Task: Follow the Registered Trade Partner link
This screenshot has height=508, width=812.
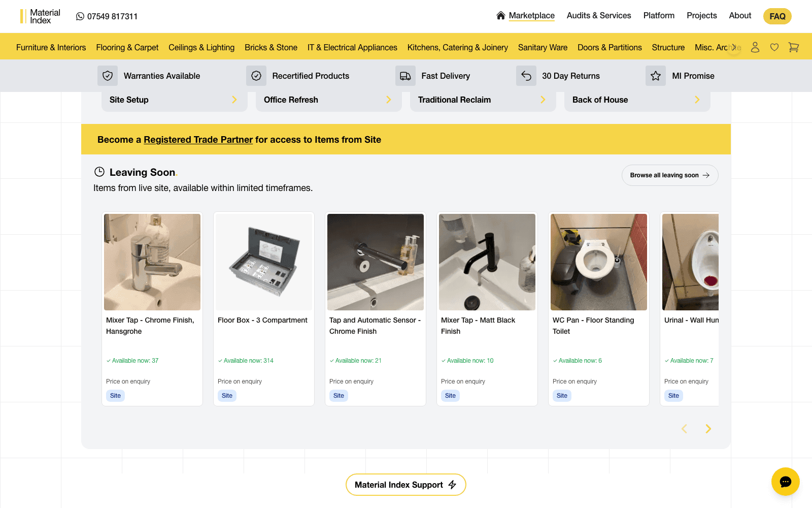Action: (198, 140)
